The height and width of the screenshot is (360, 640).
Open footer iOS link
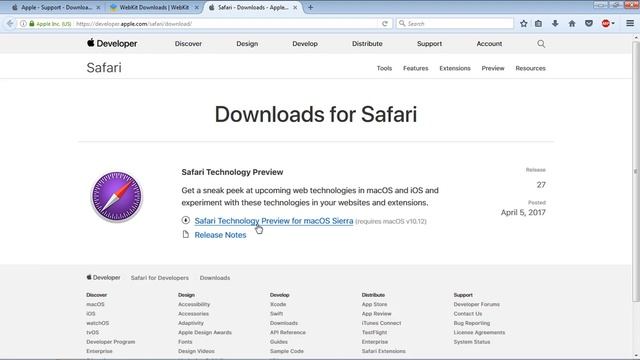point(91,313)
